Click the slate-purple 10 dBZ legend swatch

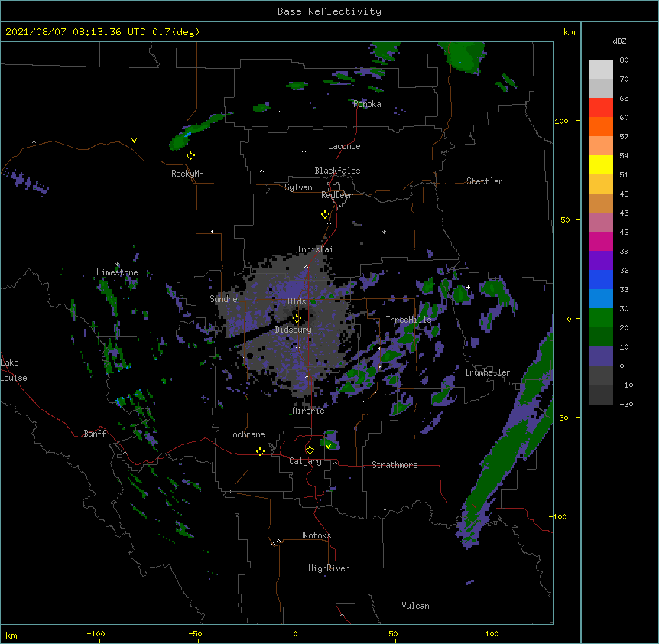pos(601,356)
